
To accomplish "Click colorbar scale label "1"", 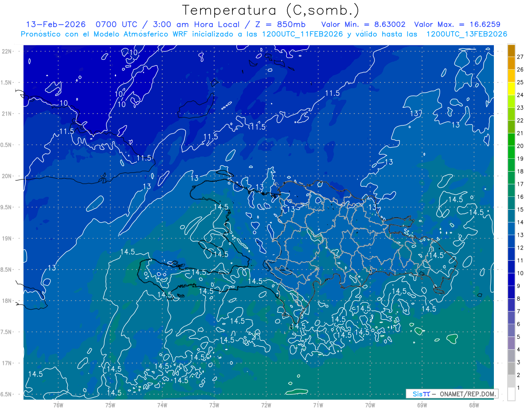I will 519,388.
